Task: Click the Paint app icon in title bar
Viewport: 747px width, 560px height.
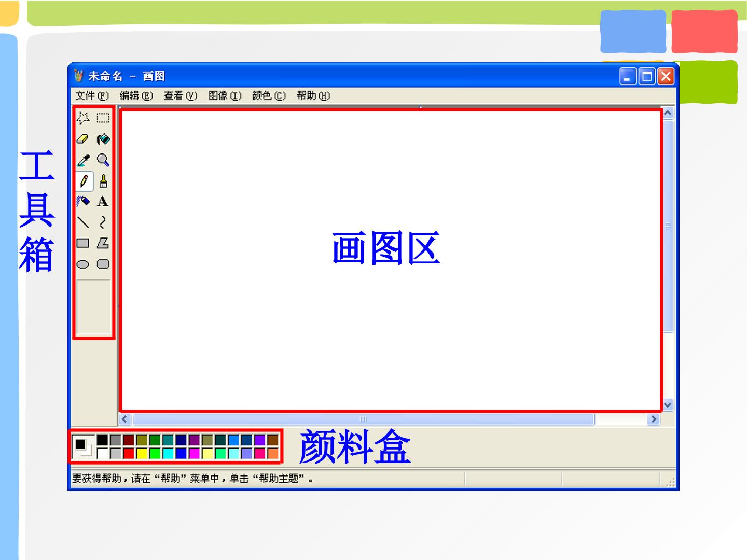Action: click(x=79, y=76)
